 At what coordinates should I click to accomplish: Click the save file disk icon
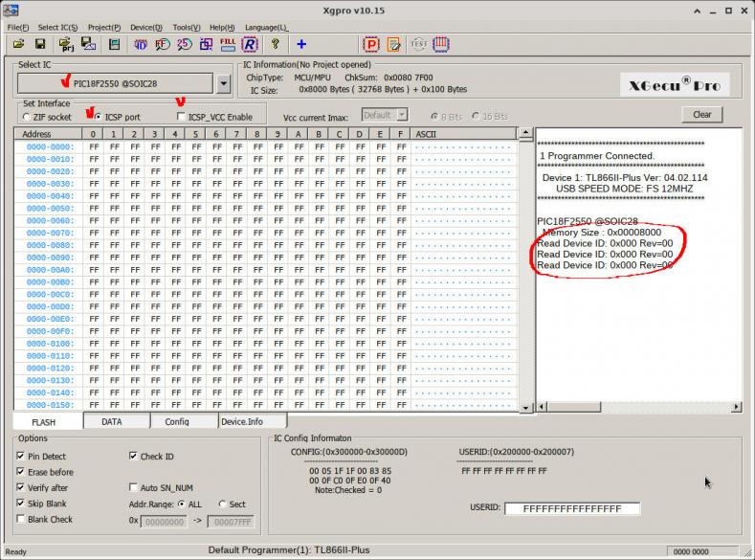point(40,44)
